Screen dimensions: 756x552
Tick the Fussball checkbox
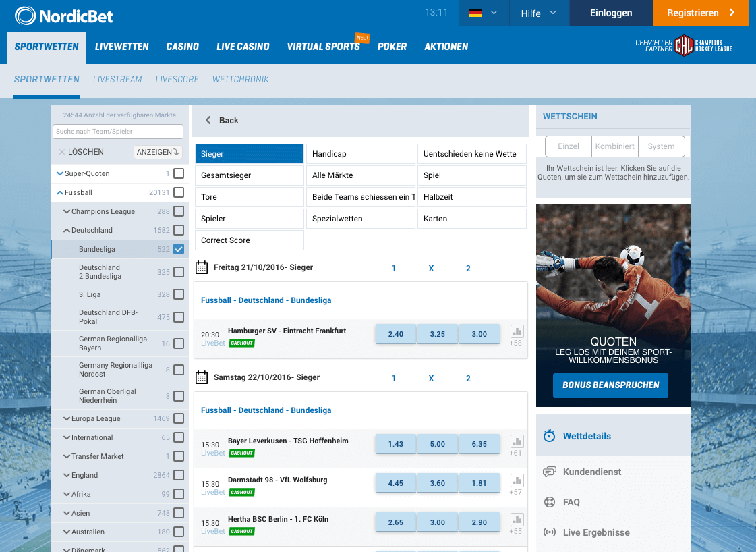(x=179, y=192)
